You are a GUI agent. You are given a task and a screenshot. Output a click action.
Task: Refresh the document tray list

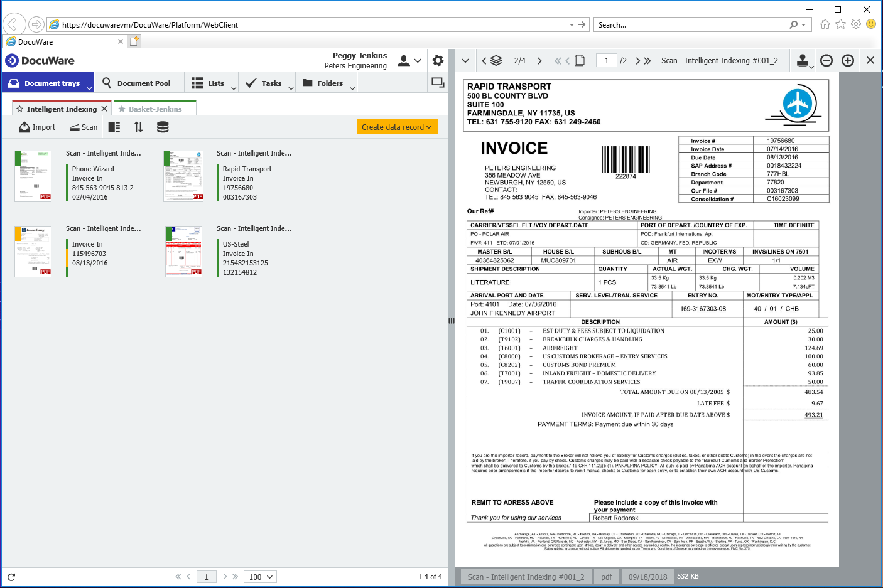tap(11, 577)
